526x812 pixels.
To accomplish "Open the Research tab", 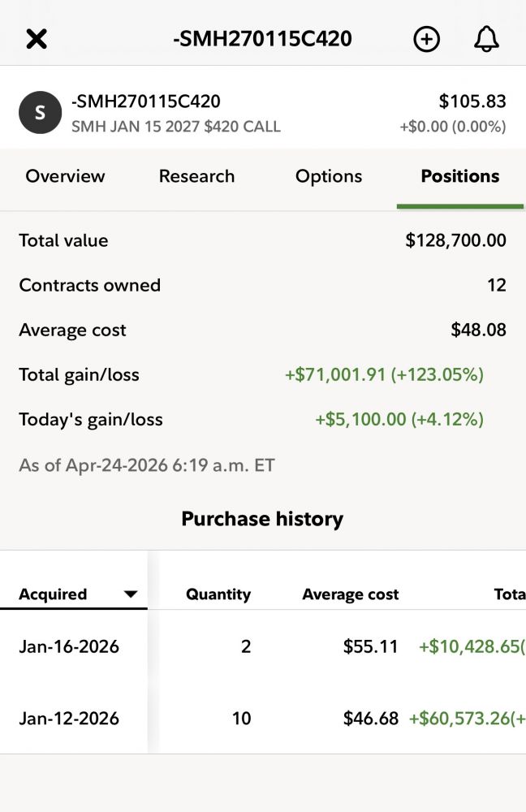I will 196,176.
